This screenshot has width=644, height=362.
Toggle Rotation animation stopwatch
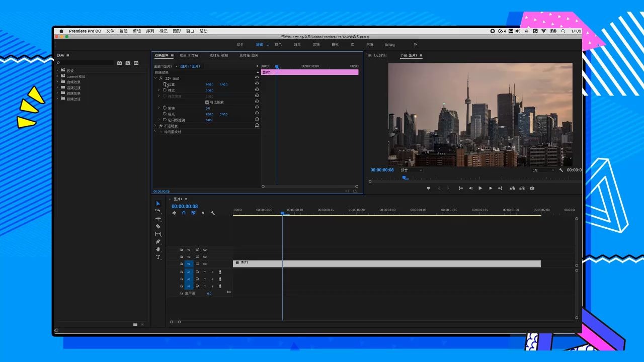(165, 108)
